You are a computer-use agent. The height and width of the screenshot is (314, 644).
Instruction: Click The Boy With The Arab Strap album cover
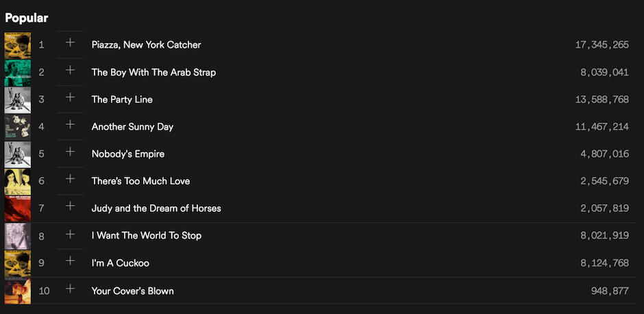click(x=17, y=73)
